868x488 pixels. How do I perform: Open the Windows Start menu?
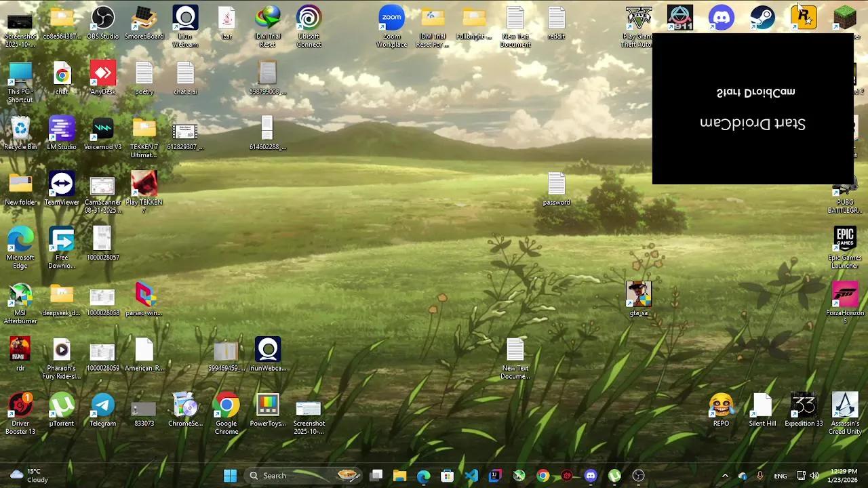[x=230, y=476]
